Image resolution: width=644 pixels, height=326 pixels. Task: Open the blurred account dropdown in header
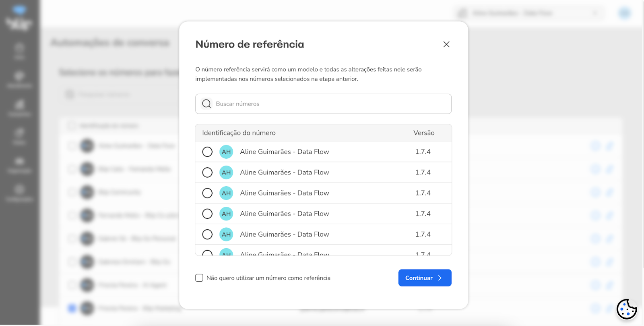click(x=528, y=13)
